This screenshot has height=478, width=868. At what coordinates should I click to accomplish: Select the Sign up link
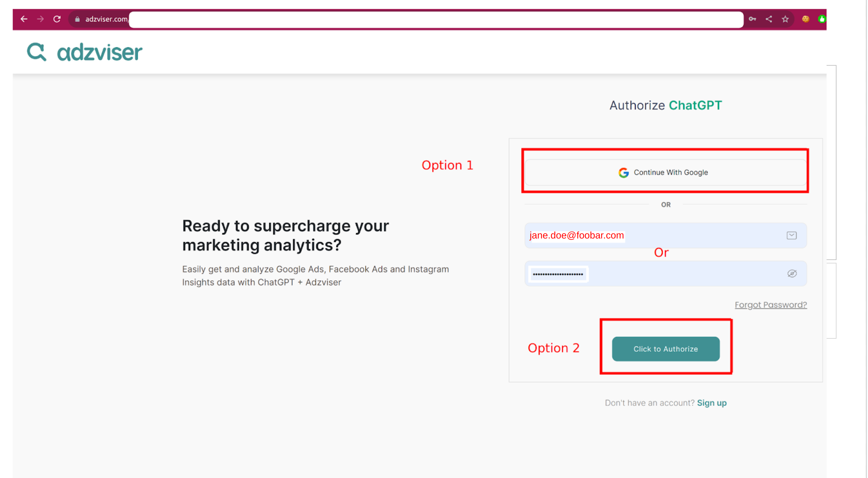click(x=712, y=403)
